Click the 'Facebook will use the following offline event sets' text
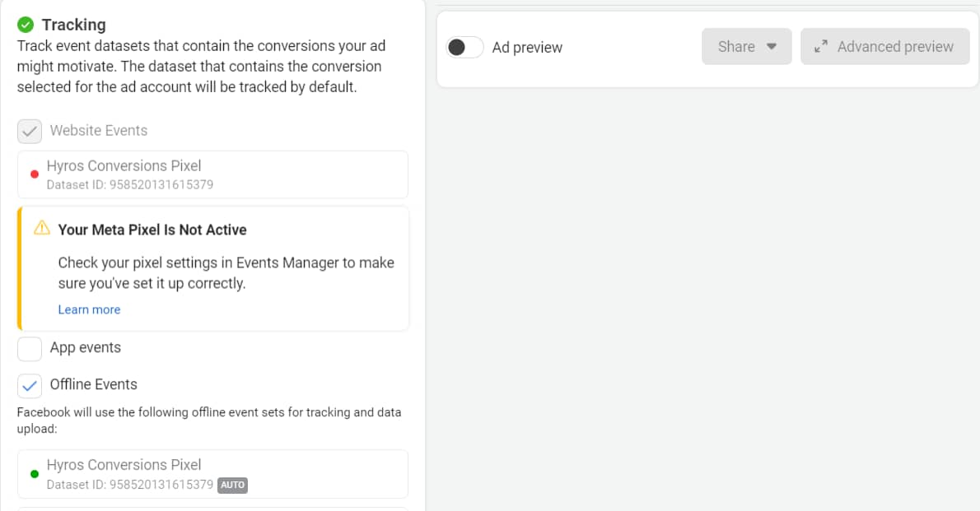 coord(208,420)
